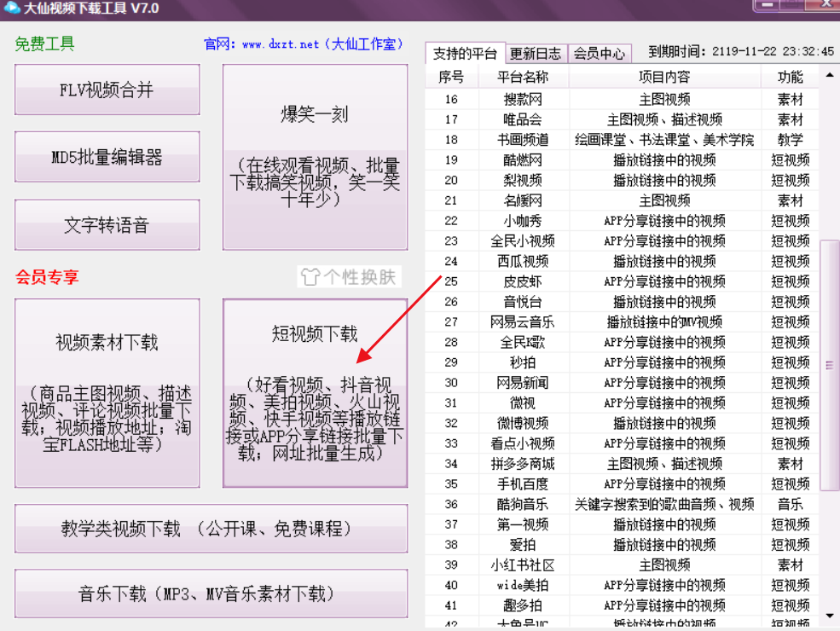Select row 24 西瓜视频
Screen dimensions: 840x631
point(622,261)
